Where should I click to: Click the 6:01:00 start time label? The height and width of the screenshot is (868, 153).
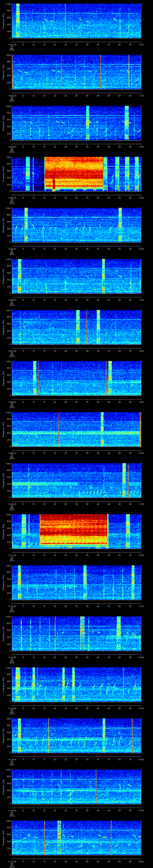pyautogui.click(x=12, y=44)
